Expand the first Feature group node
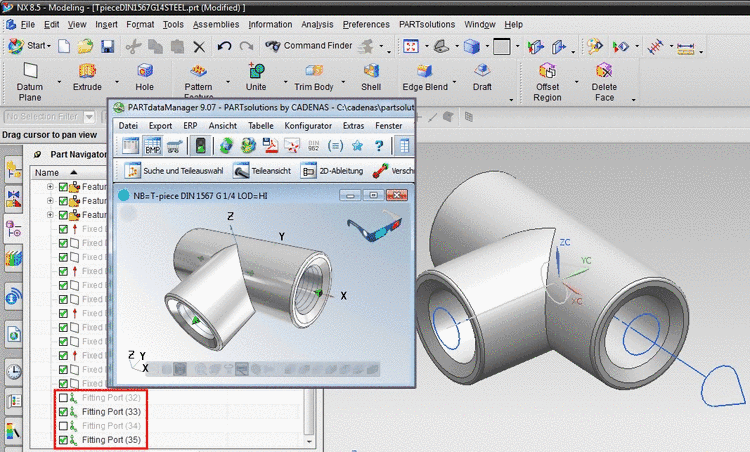The width and height of the screenshot is (750, 452). coord(50,187)
